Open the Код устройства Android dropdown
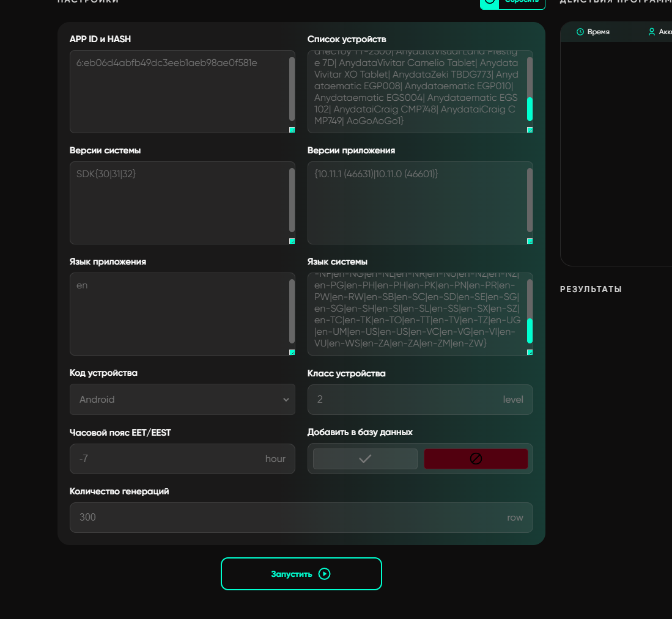The image size is (672, 619). (182, 400)
